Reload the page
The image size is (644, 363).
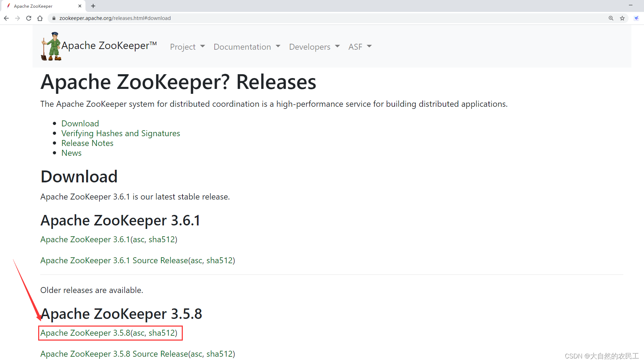(29, 18)
